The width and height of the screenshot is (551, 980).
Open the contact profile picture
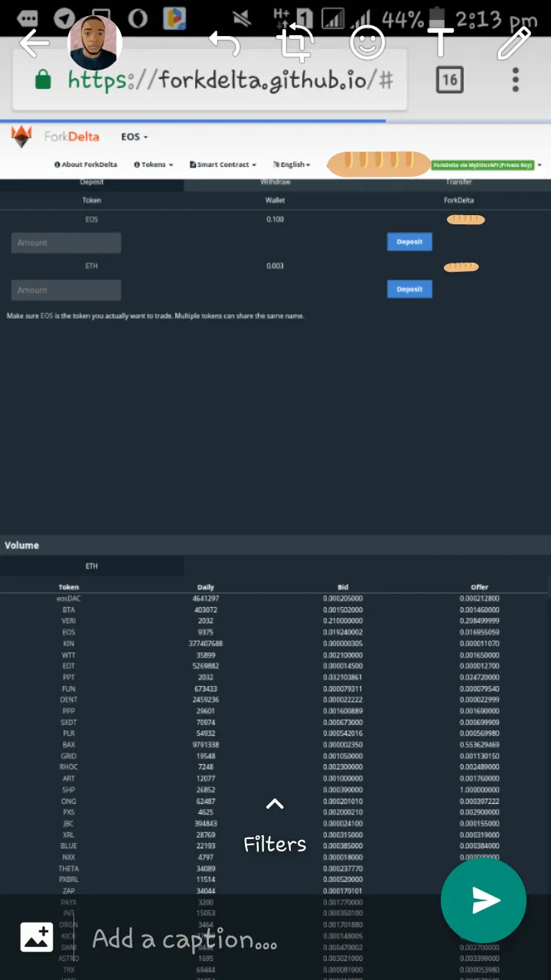[95, 43]
